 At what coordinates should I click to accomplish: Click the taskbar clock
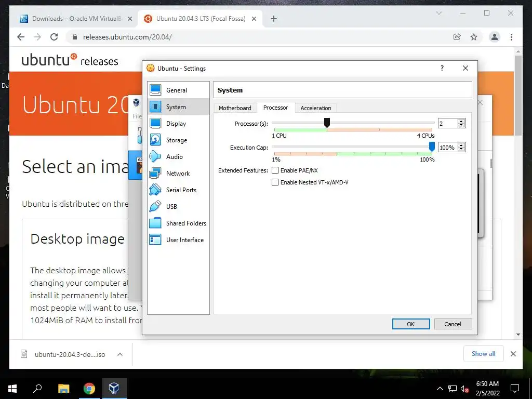[x=487, y=389]
